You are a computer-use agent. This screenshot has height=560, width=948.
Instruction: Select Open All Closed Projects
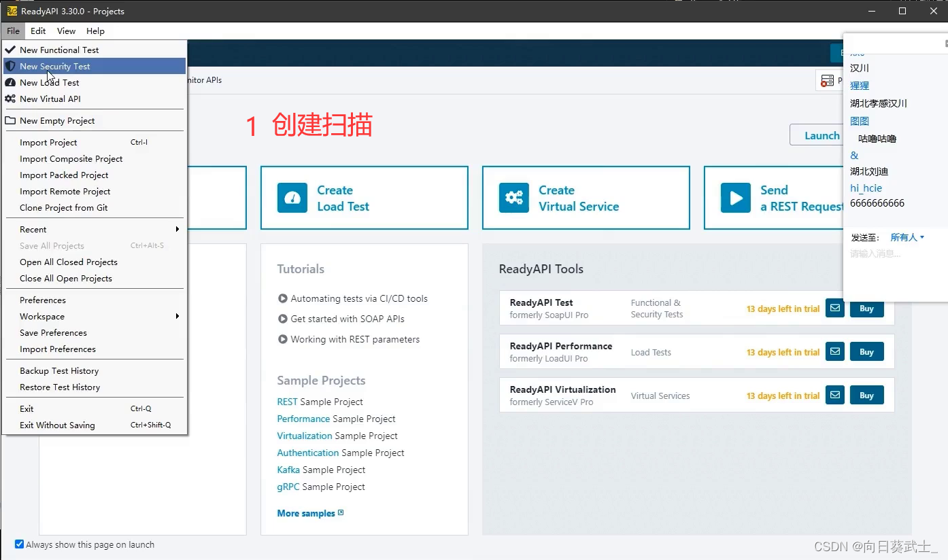click(94, 262)
